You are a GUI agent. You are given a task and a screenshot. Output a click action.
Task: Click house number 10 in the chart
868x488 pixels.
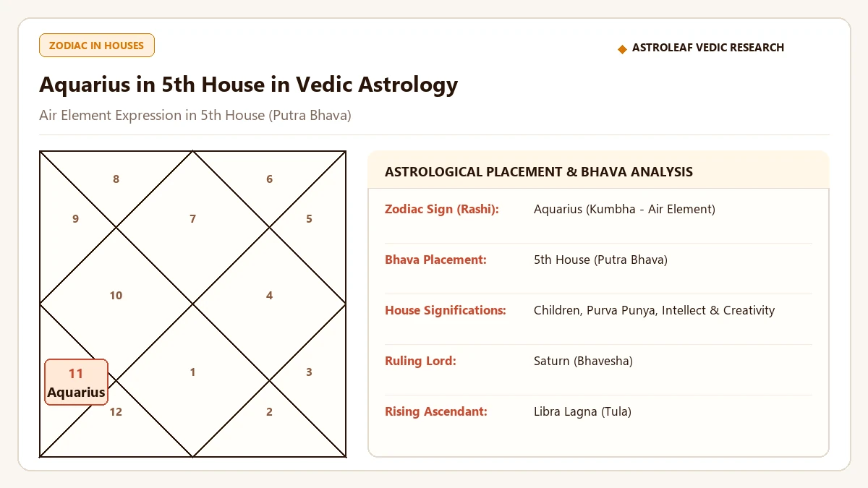point(116,296)
